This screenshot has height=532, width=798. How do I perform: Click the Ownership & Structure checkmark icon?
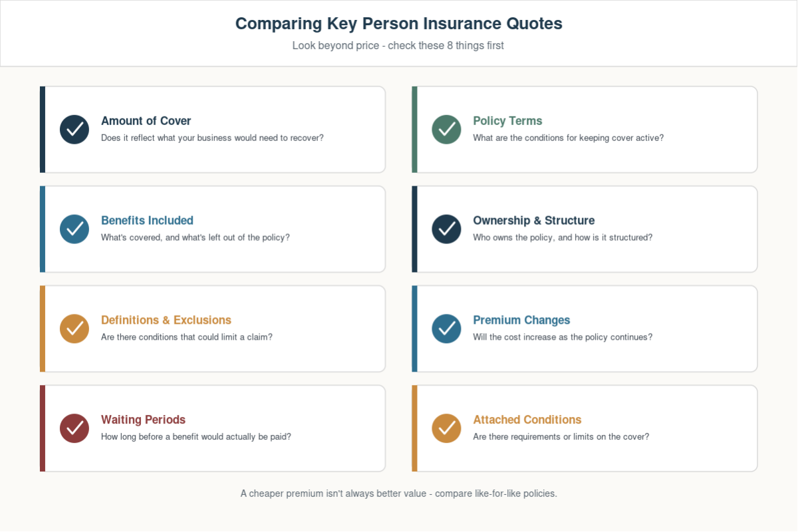pos(446,229)
